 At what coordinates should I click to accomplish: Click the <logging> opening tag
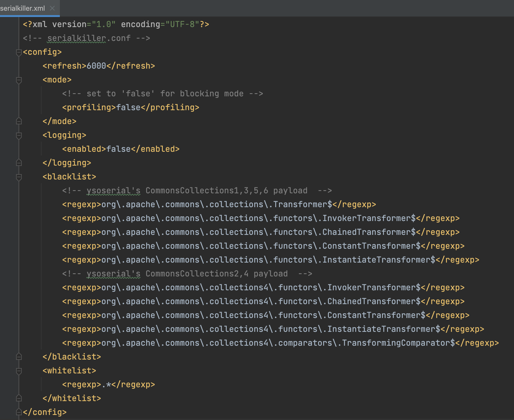(64, 135)
